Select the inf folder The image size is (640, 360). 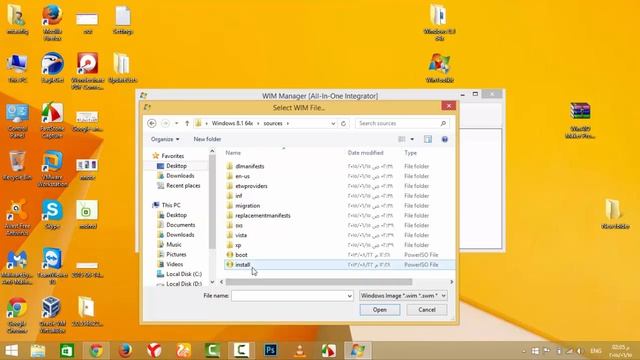238,196
